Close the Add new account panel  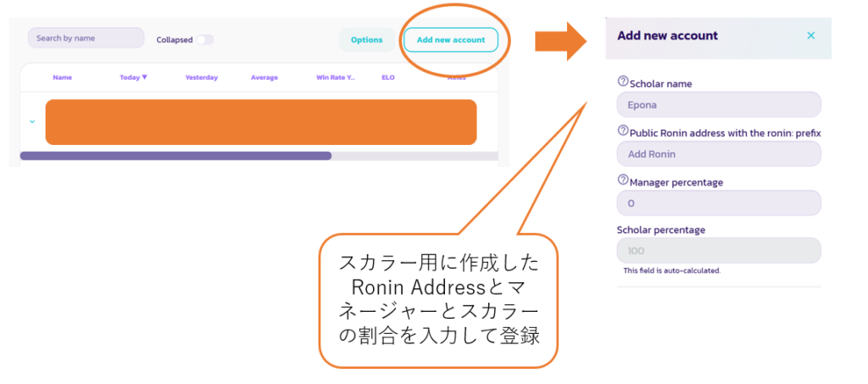point(810,36)
